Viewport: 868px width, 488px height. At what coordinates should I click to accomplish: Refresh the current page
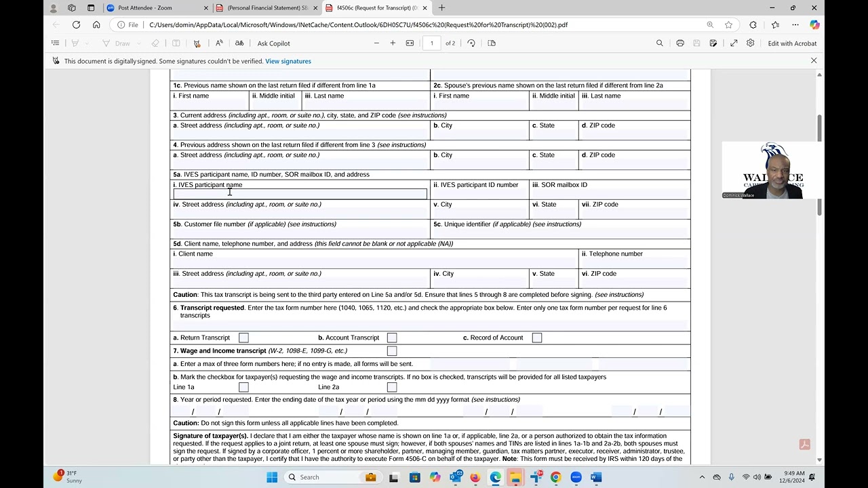(x=76, y=25)
